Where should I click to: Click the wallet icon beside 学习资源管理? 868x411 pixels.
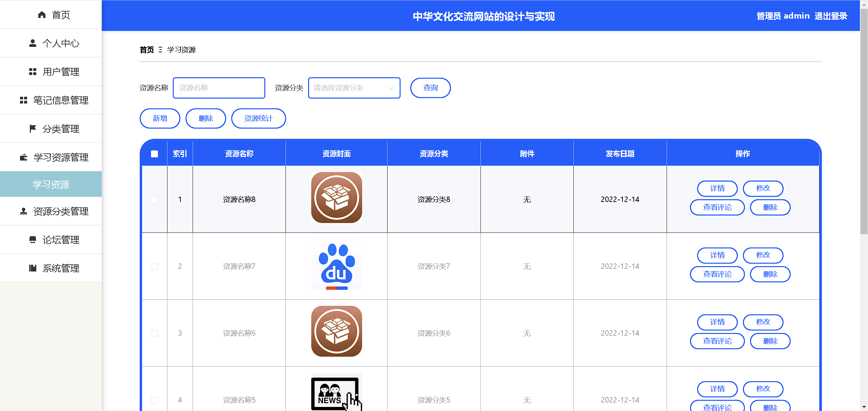point(23,157)
